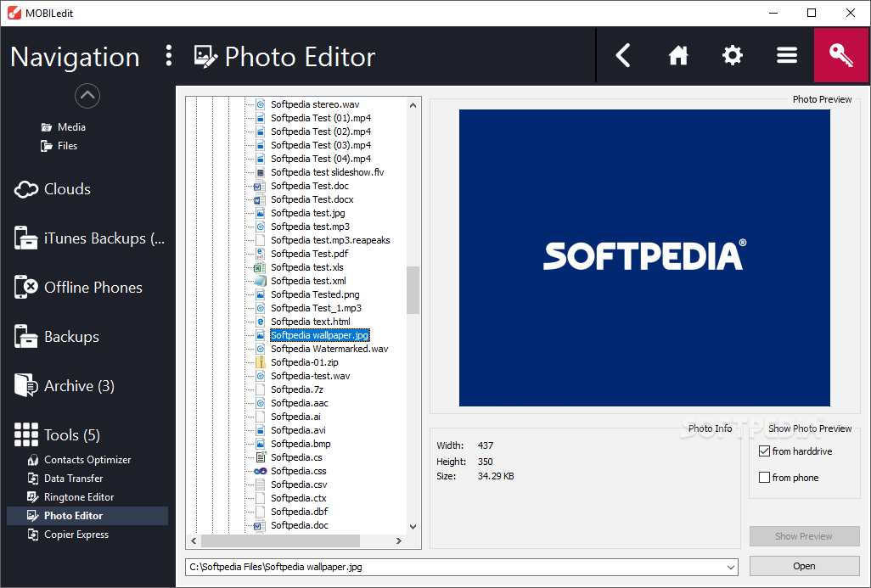This screenshot has width=871, height=588.
Task: Click the Copier Express icon
Action: pos(33,535)
